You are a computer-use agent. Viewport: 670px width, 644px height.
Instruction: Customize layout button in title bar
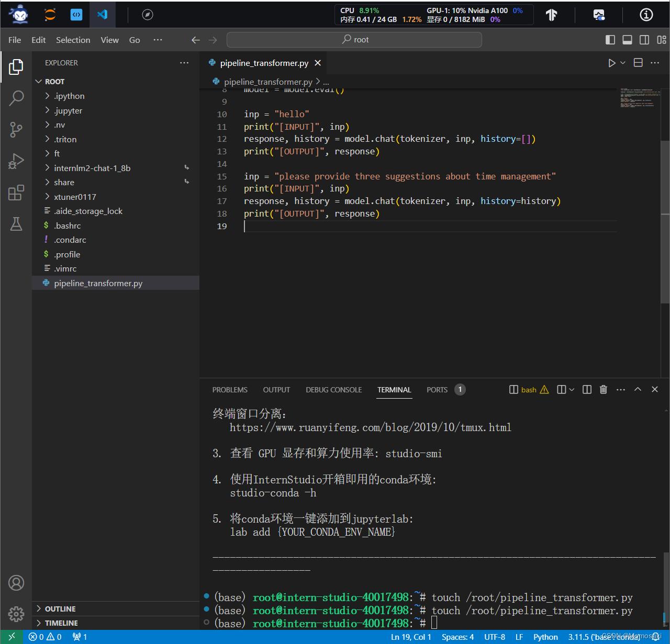(662, 40)
